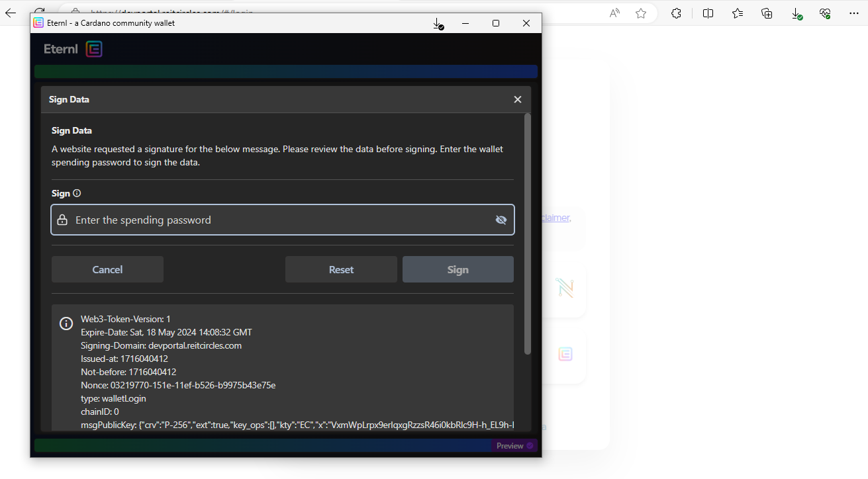Toggle the Split screen browser icon
The height and width of the screenshot is (479, 868).
708,13
